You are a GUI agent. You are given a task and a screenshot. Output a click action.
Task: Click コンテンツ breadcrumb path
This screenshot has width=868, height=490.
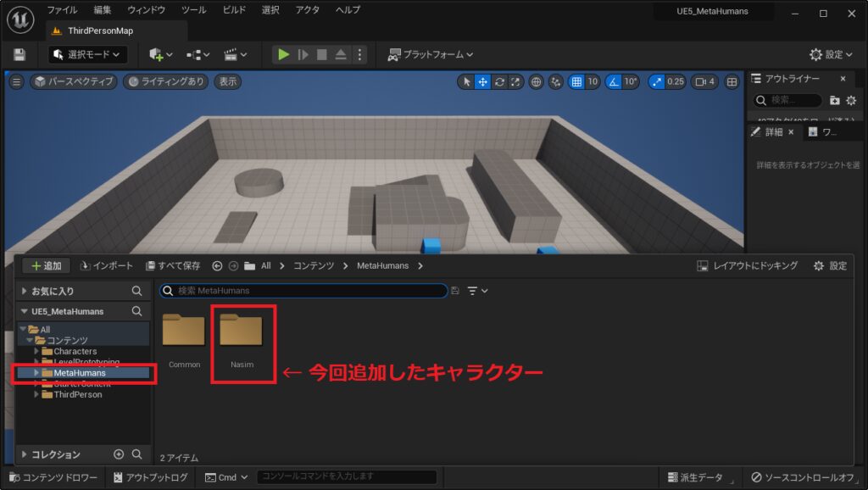click(314, 265)
